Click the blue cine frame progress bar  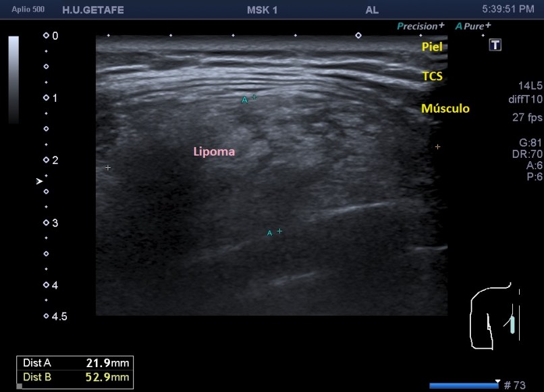(x=463, y=385)
